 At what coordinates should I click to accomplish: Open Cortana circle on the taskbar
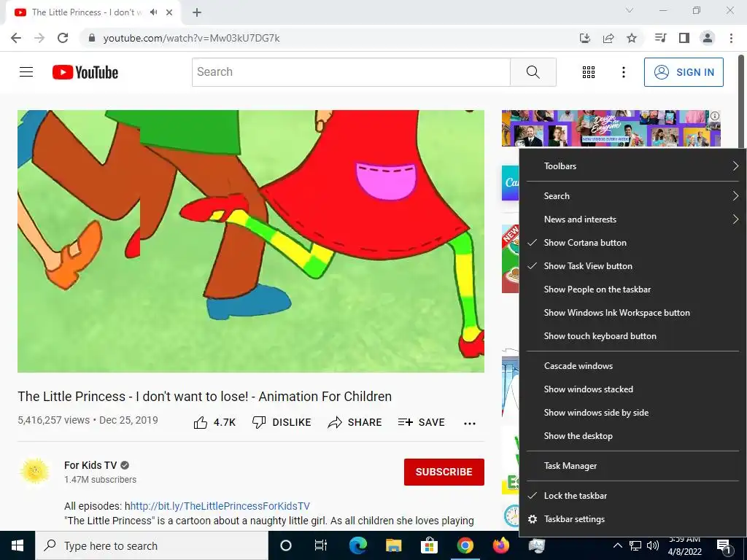[x=286, y=545]
